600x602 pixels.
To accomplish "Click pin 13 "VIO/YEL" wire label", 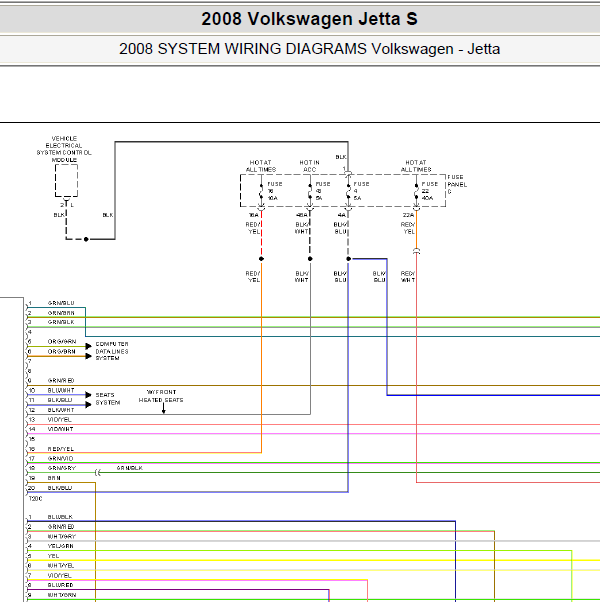I will coord(60,420).
